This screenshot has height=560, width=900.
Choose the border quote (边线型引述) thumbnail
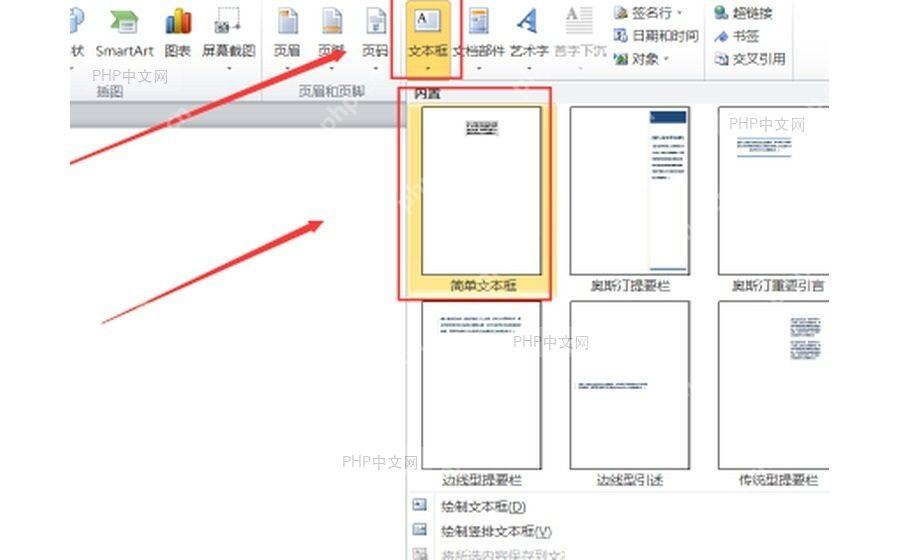tap(630, 384)
